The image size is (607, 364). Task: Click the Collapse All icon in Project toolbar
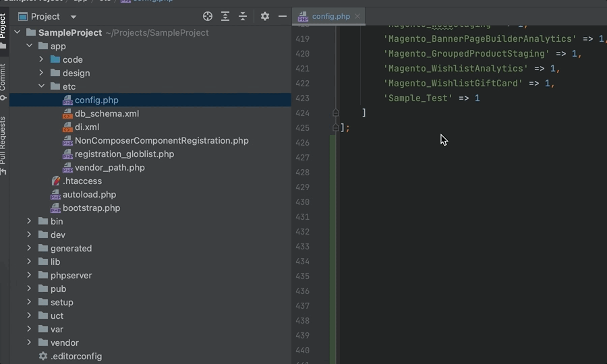[243, 16]
